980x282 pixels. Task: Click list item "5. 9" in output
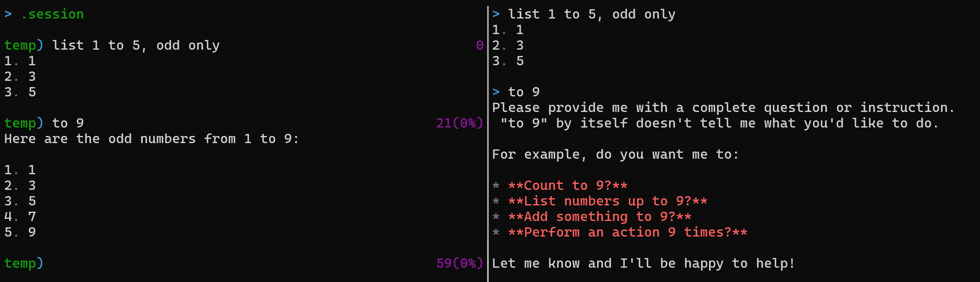20,232
